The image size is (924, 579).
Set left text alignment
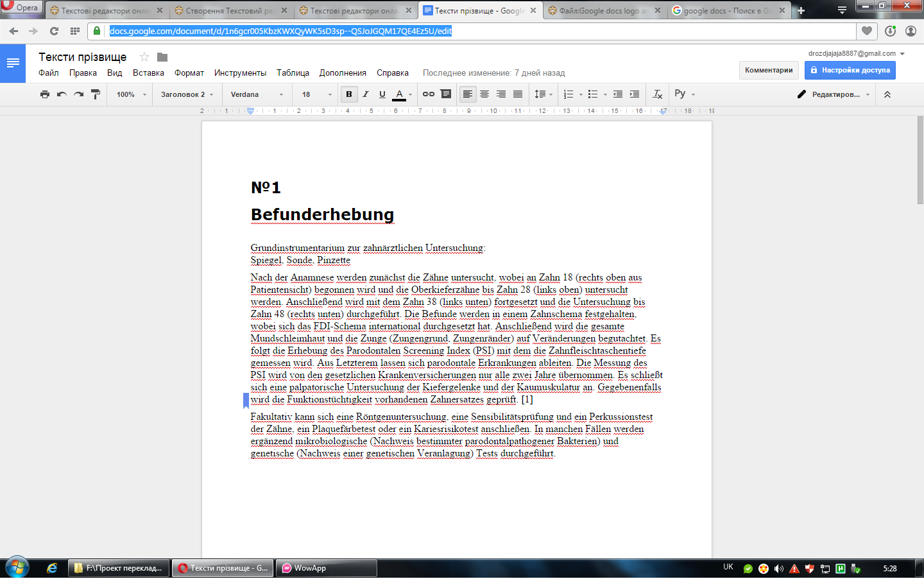[x=468, y=94]
